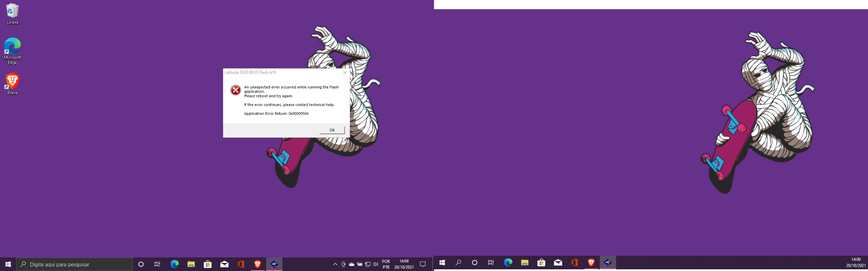868x271 pixels.
Task: Click 'An unexpected error occurred' message line
Action: tap(291, 89)
